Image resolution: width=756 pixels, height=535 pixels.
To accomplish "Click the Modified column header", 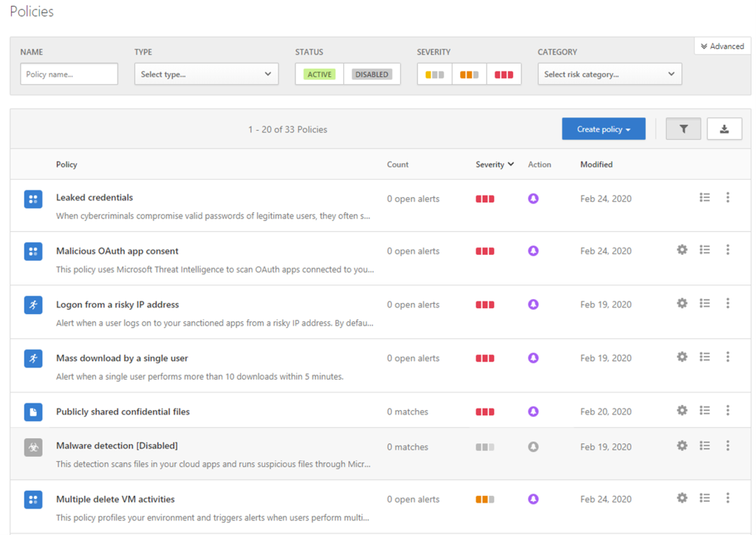I will tap(597, 165).
